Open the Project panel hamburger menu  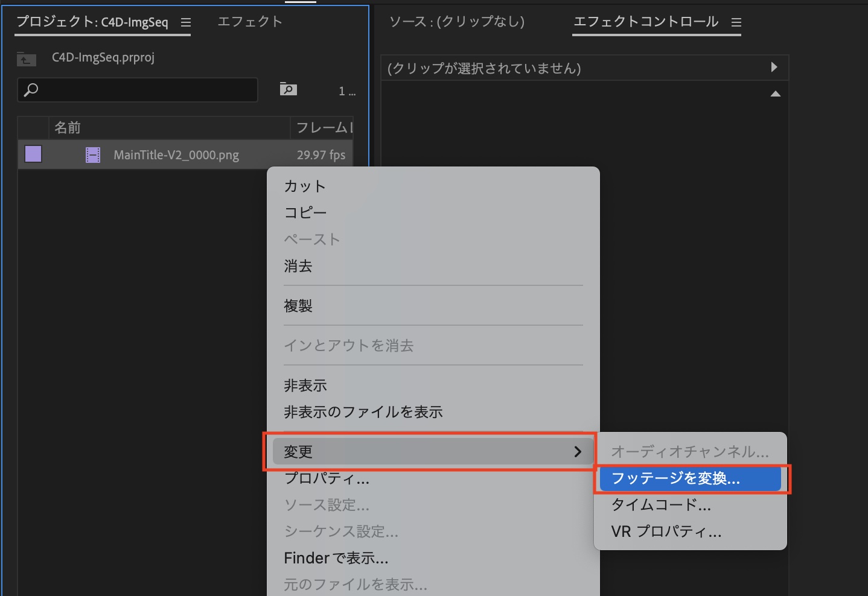tap(186, 22)
